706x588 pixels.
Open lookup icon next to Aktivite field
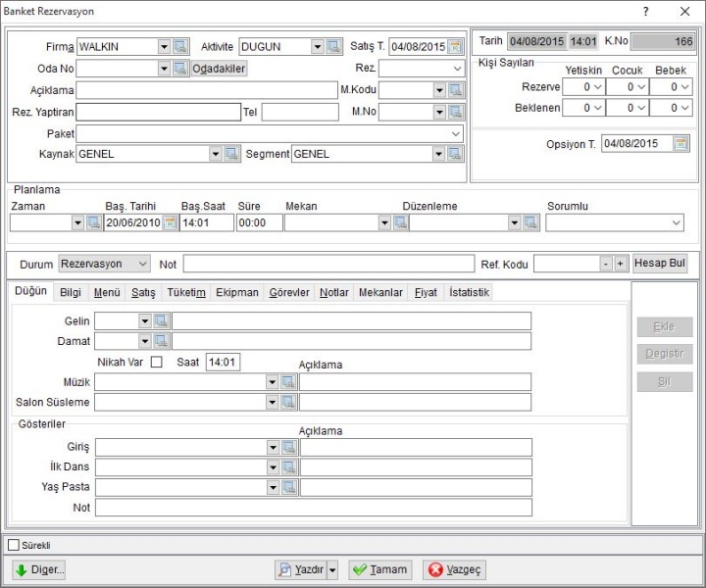pos(333,47)
